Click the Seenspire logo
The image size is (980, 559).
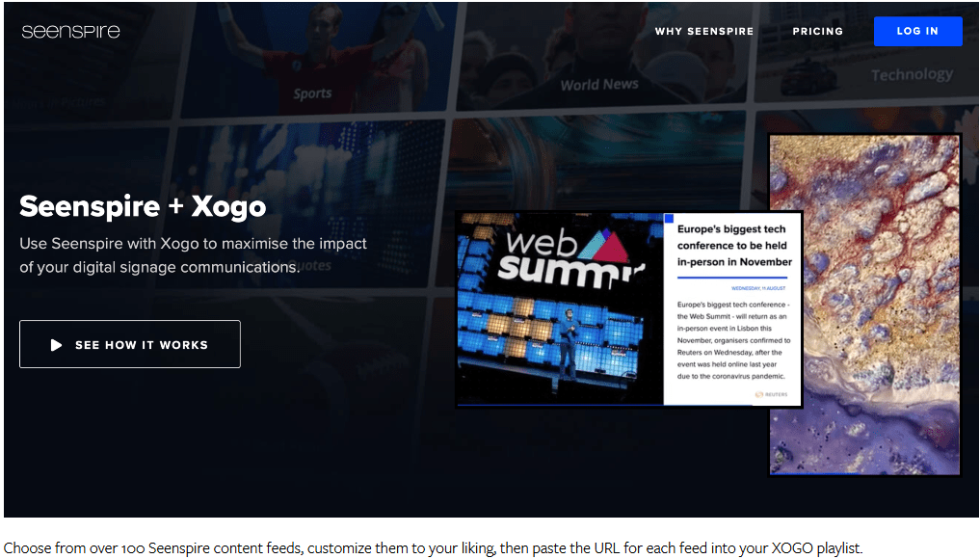tap(70, 31)
